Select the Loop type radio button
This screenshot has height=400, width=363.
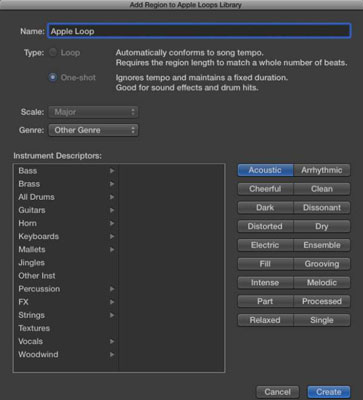point(53,52)
